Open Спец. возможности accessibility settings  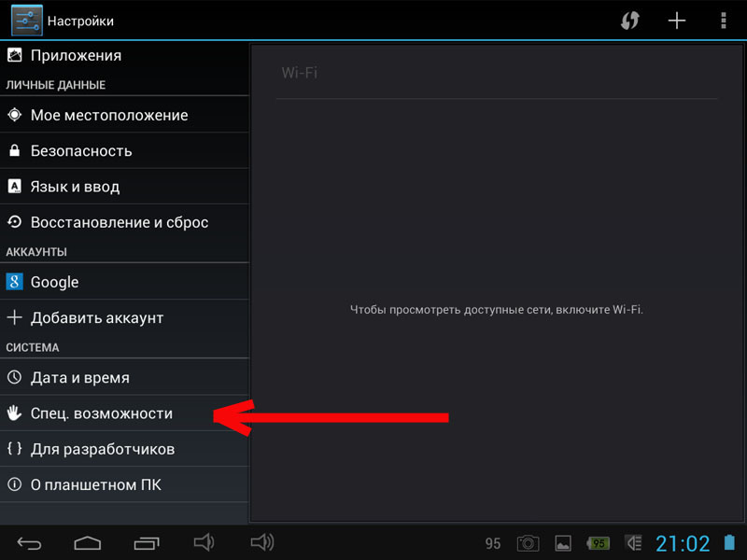pyautogui.click(x=101, y=413)
